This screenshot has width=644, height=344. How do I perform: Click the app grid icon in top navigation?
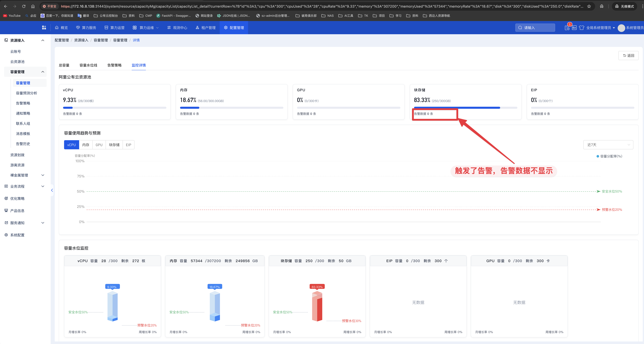click(44, 28)
